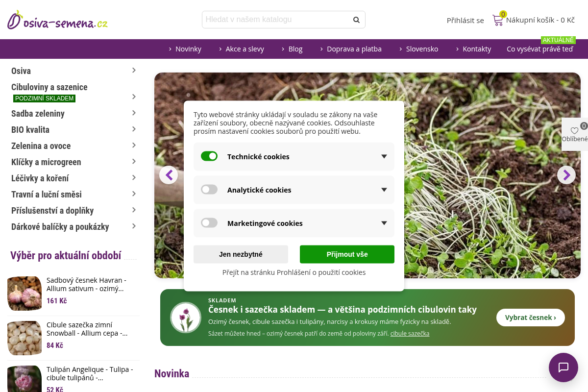The height and width of the screenshot is (392, 588).
Task: Enable Analytické cookies switch
Action: (209, 190)
